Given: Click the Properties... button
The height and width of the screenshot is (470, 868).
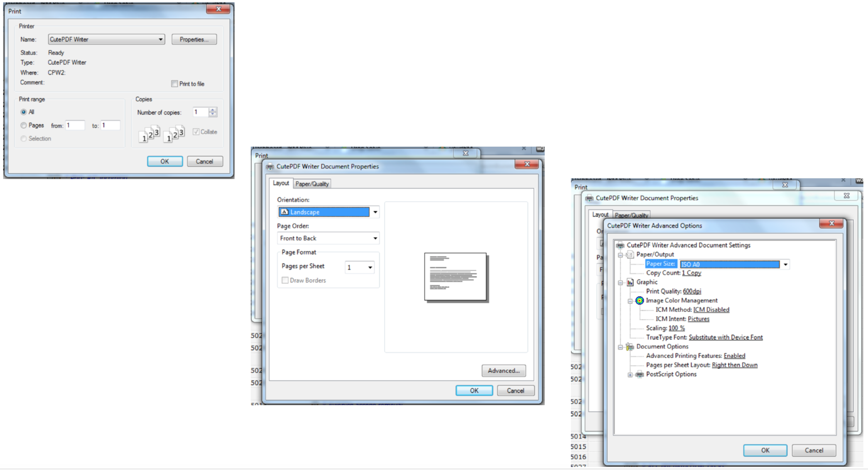Looking at the screenshot, I should (194, 39).
